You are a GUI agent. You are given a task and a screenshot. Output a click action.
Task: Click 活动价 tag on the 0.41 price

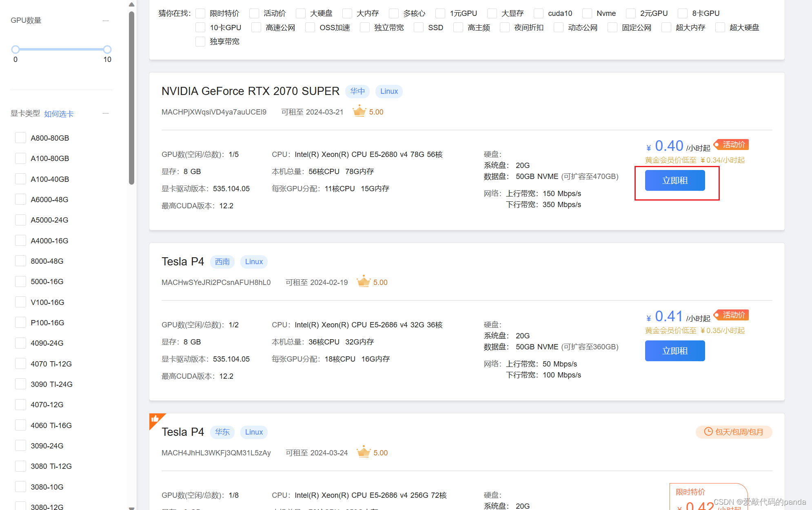pos(733,315)
